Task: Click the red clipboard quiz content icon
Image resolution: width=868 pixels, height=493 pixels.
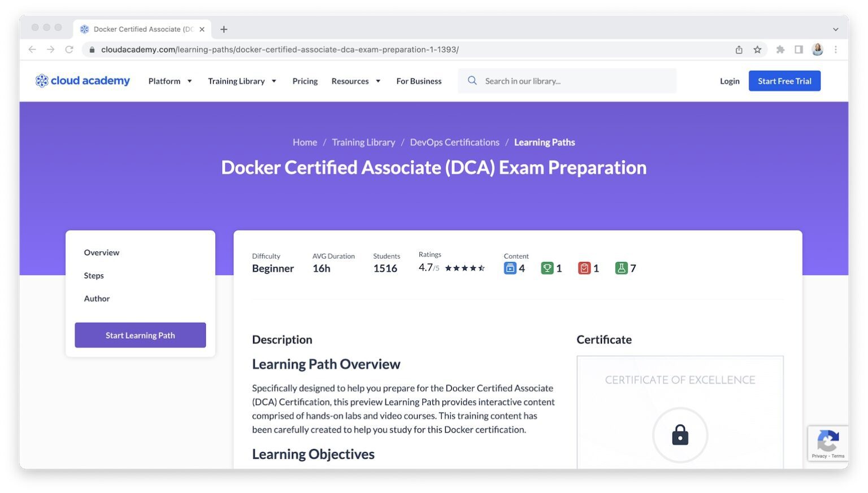Action: click(x=584, y=268)
